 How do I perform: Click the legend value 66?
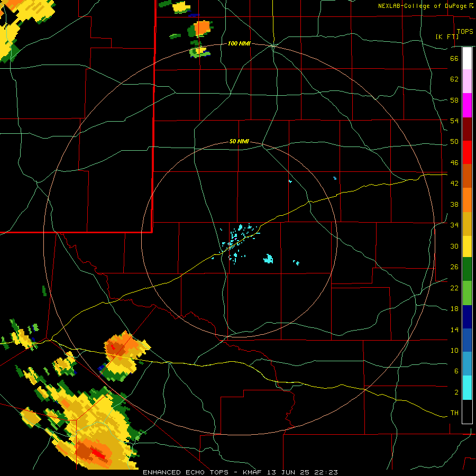[454, 58]
